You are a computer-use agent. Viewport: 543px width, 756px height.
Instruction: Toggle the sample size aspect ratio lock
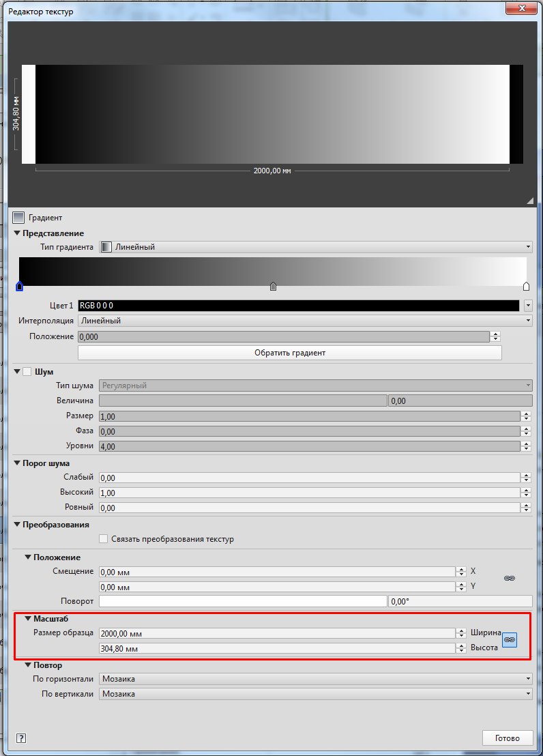(510, 640)
